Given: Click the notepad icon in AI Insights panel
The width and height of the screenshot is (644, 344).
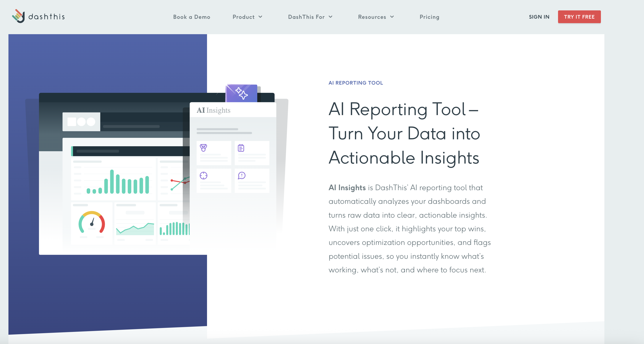Looking at the screenshot, I should [x=241, y=148].
